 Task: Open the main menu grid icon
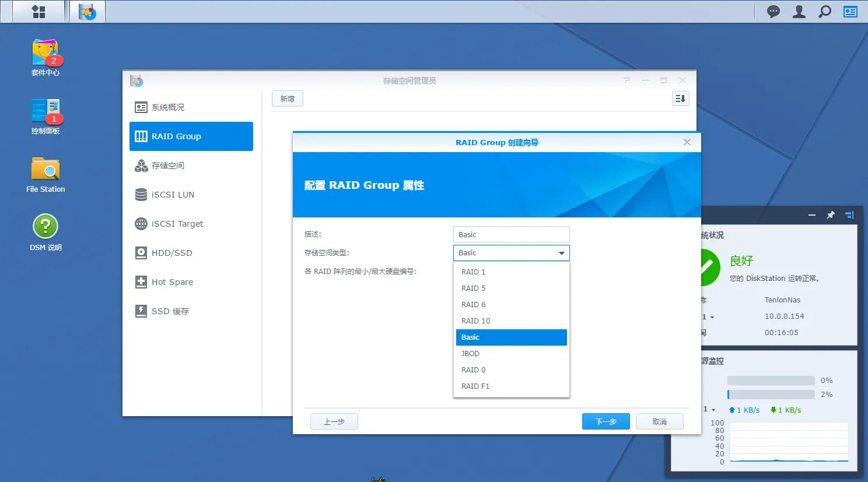(x=38, y=12)
